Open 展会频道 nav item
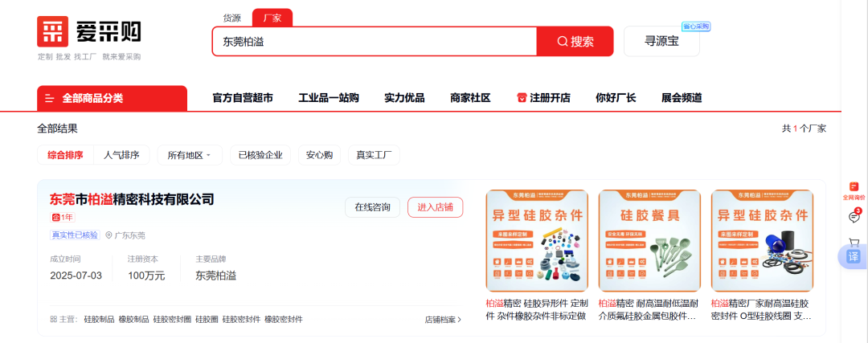This screenshot has height=343, width=868. point(682,98)
